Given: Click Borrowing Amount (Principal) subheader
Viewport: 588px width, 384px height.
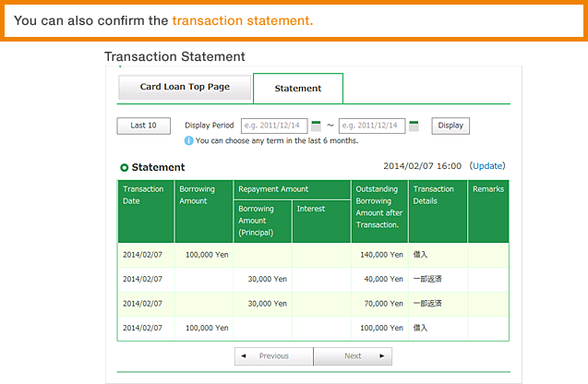Looking at the screenshot, I should pyautogui.click(x=262, y=222).
